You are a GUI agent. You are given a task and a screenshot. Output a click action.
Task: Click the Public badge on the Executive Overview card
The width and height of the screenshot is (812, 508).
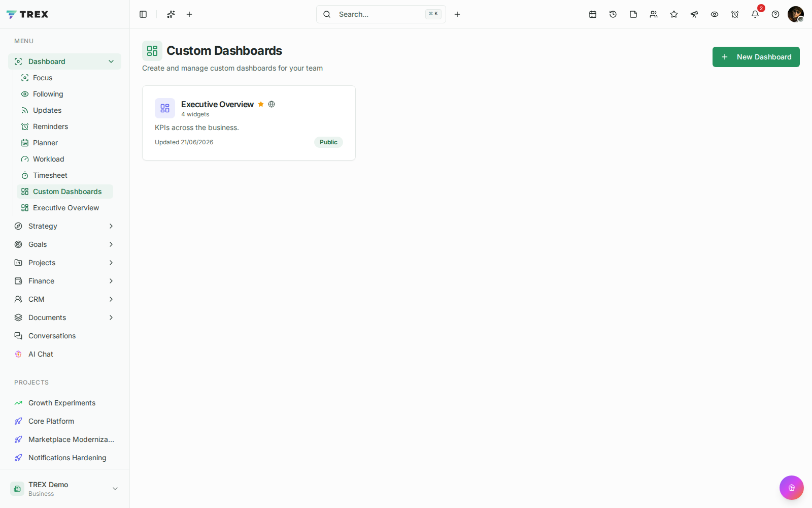(328, 142)
